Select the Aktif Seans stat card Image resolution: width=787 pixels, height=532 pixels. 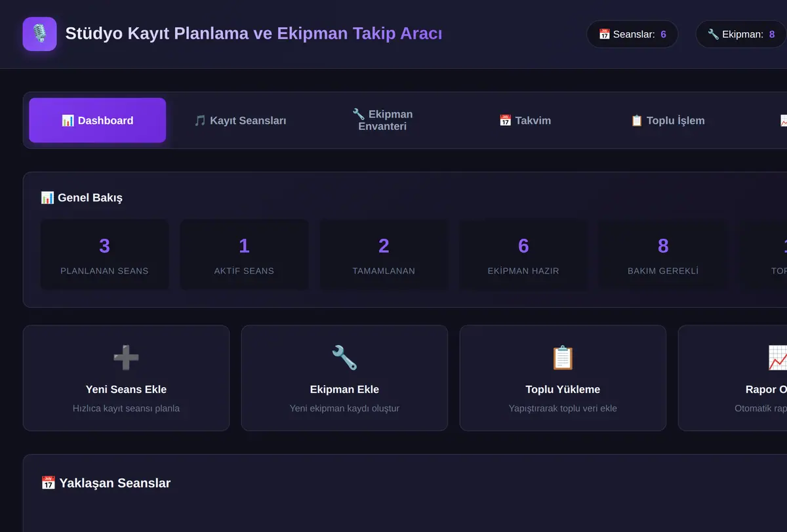(x=244, y=255)
